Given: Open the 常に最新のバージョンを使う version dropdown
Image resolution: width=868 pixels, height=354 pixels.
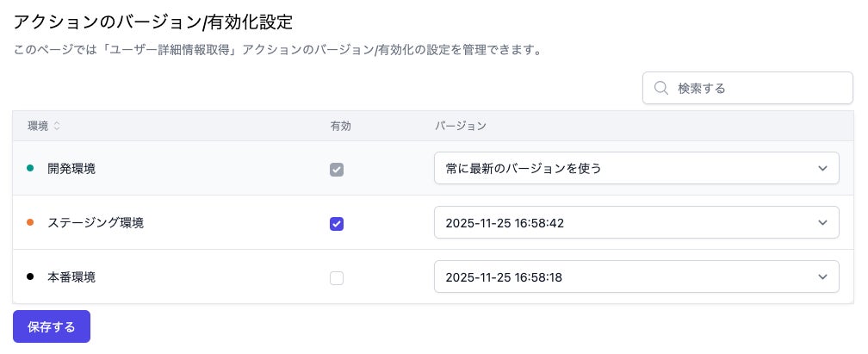Looking at the screenshot, I should (x=635, y=168).
